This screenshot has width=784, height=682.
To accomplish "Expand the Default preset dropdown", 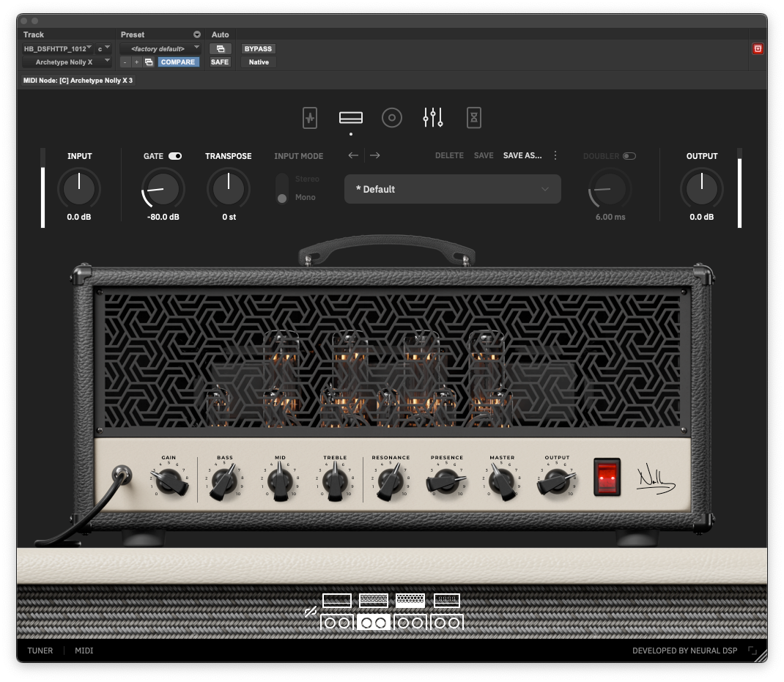I will coord(452,189).
